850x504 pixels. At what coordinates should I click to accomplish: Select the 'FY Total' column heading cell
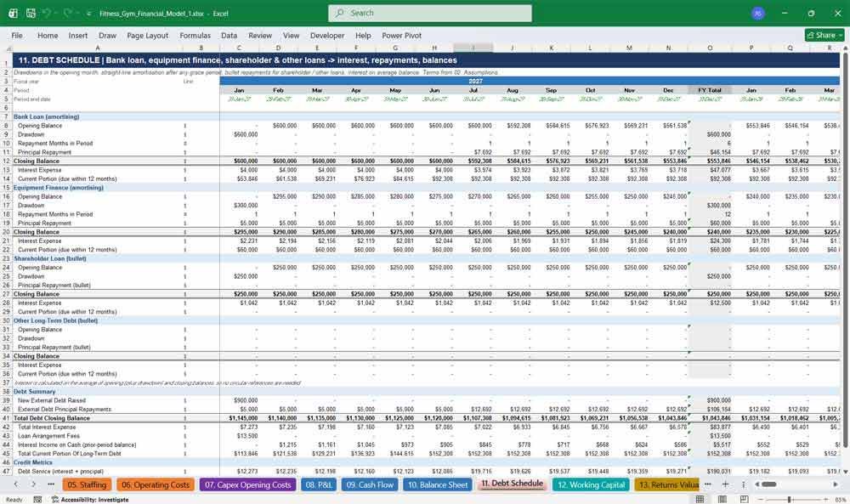click(710, 90)
